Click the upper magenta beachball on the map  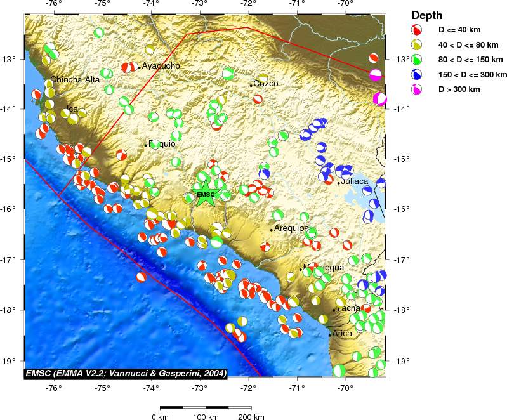(x=376, y=75)
